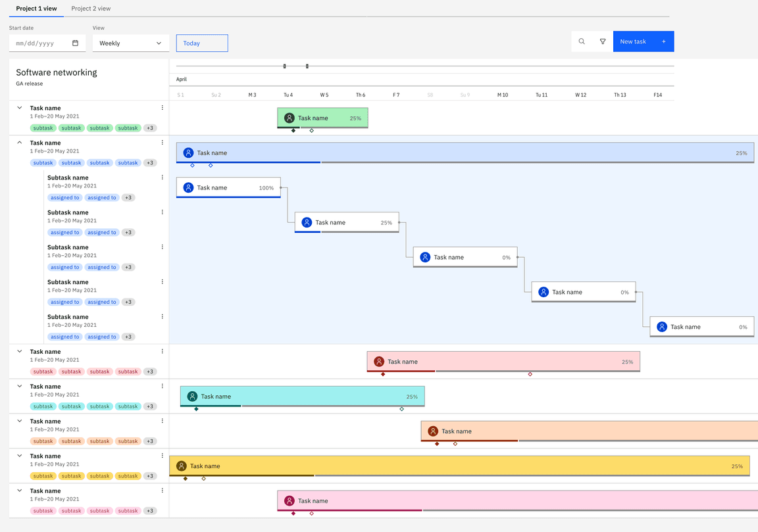Collapse the expanded second task's subtask list
758x532 pixels.
click(x=19, y=142)
